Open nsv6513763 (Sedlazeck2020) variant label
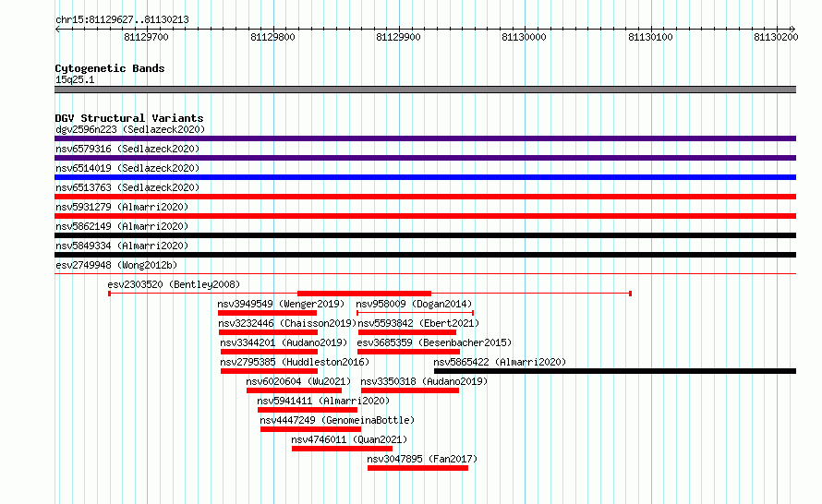Image resolution: width=822 pixels, height=504 pixels. (x=127, y=187)
